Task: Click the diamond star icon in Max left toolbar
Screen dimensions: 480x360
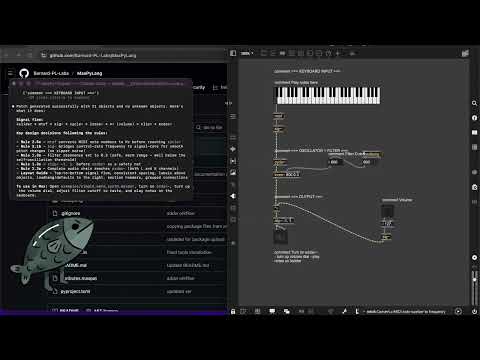Action: tap(233, 149)
